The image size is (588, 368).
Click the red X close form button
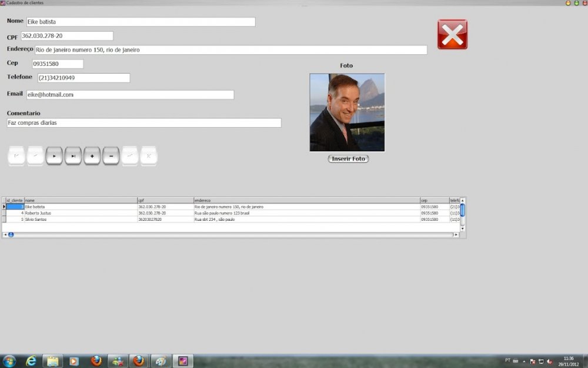tap(452, 34)
